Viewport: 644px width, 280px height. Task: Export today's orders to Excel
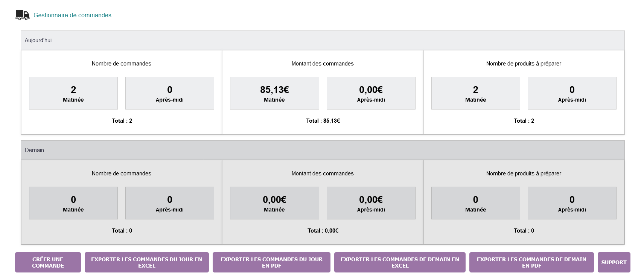[x=146, y=262]
